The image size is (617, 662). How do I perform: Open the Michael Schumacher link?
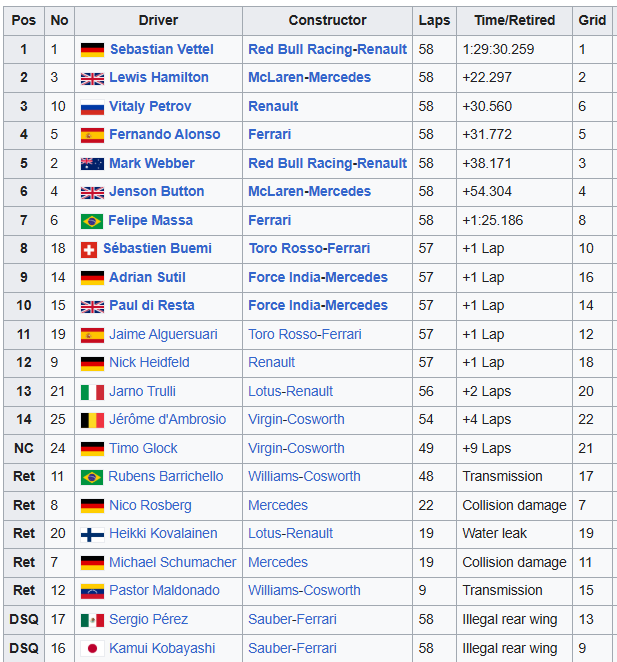point(172,562)
